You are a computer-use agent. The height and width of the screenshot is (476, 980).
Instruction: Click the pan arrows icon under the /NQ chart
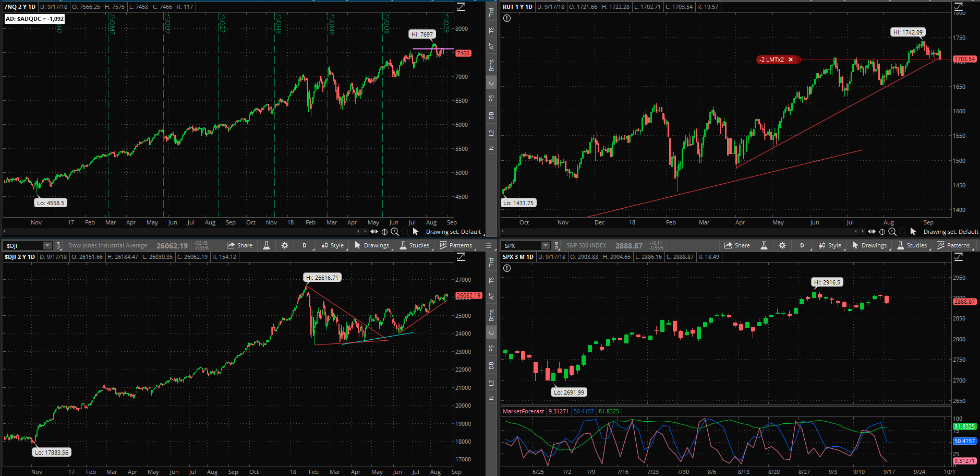374,232
